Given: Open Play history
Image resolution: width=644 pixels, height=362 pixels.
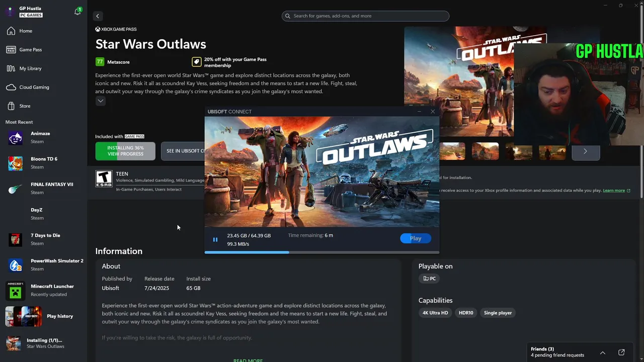Looking at the screenshot, I should click(43, 316).
